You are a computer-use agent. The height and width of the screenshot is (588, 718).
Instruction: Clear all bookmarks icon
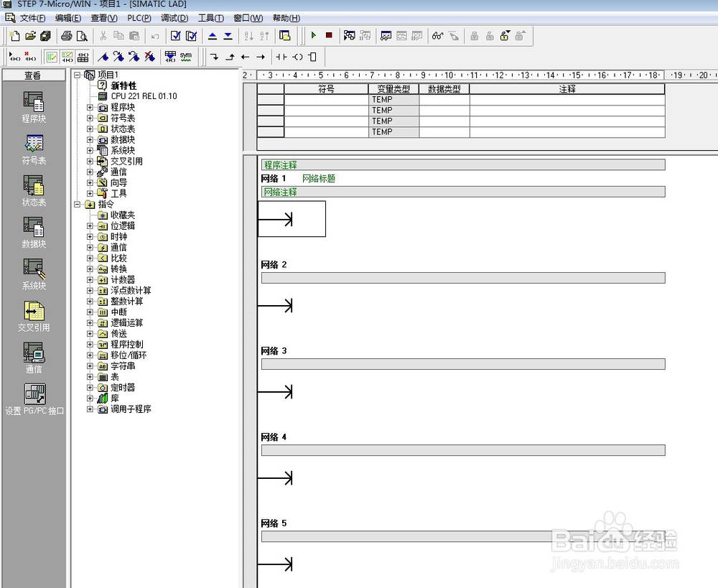coord(150,57)
